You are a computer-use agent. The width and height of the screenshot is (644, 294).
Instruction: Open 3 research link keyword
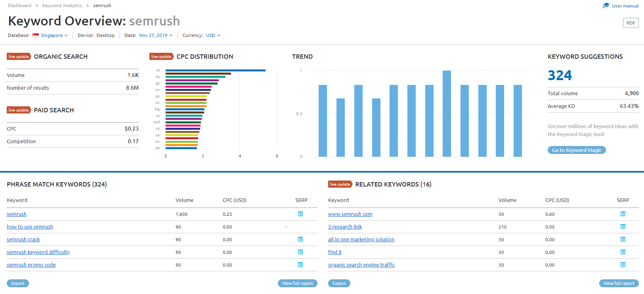(345, 227)
